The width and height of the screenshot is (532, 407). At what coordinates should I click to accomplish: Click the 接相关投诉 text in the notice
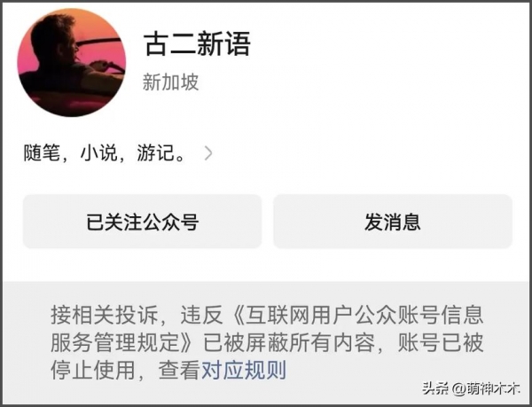105,315
